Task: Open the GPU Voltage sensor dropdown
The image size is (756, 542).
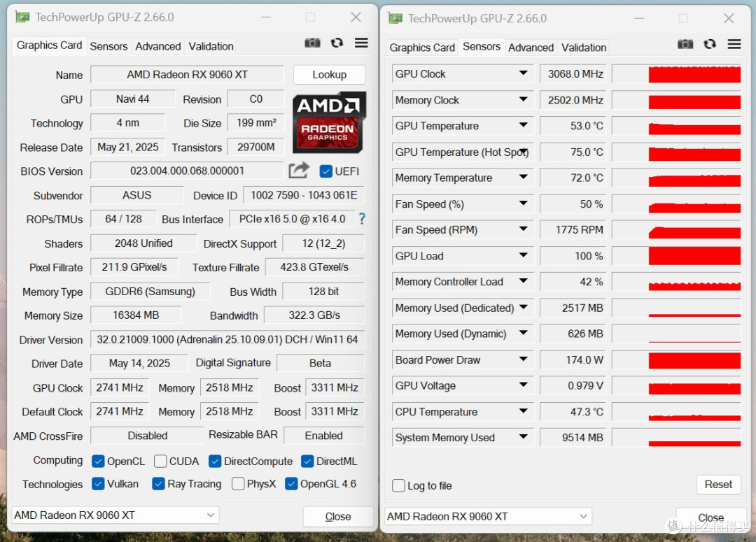Action: [x=523, y=385]
